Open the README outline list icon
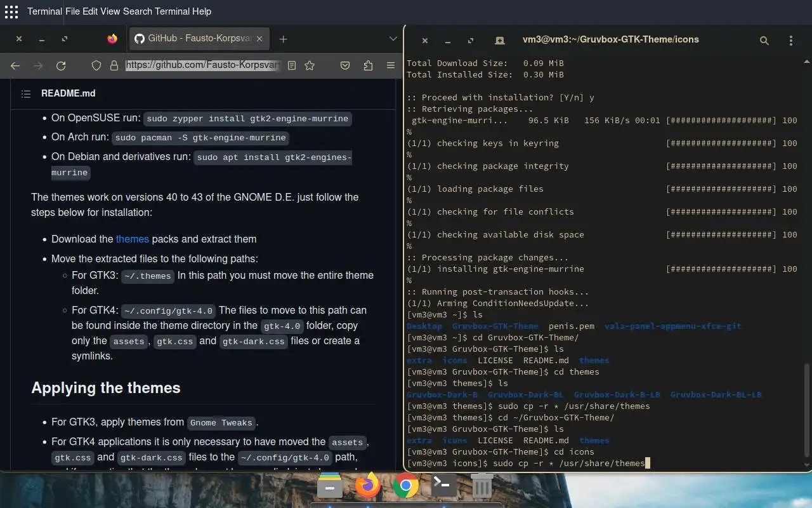This screenshot has height=508, width=812. (x=26, y=93)
